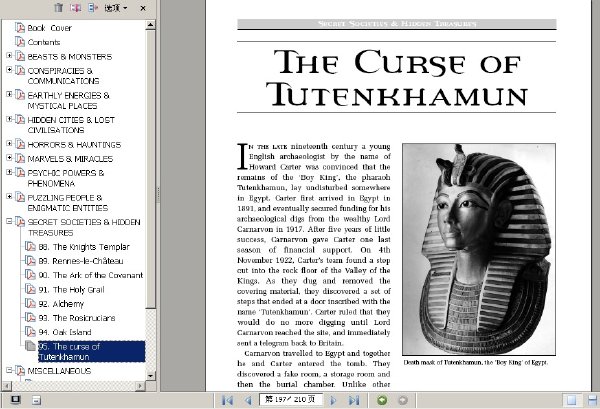Click the expand current bookmark icon
The width and height of the screenshot is (600, 409).
tap(93, 7)
